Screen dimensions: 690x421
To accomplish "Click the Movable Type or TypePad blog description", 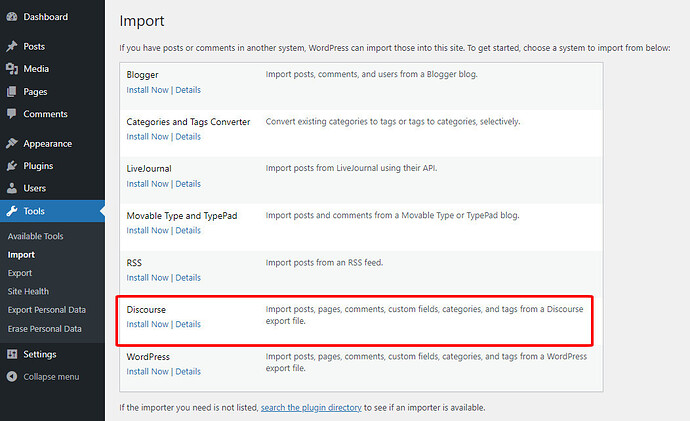I will 393,215.
